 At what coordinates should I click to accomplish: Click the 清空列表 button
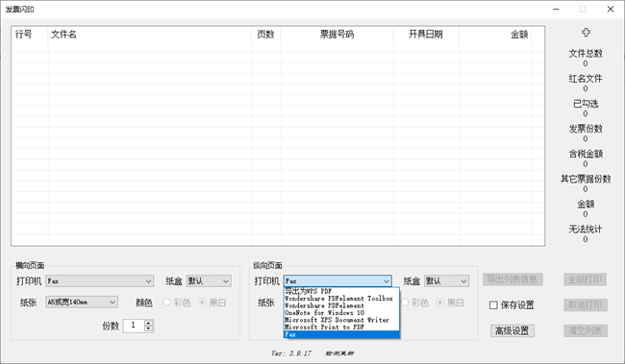585,330
